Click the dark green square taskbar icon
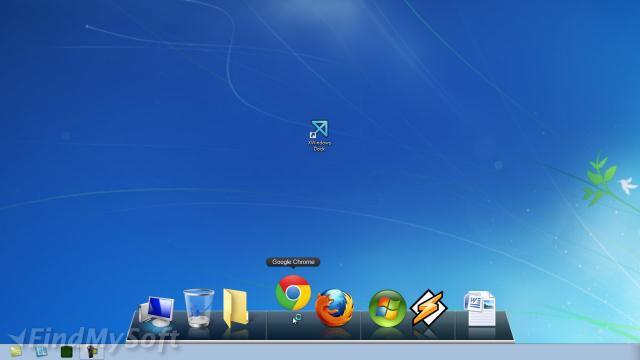This screenshot has width=640, height=360. tap(67, 351)
